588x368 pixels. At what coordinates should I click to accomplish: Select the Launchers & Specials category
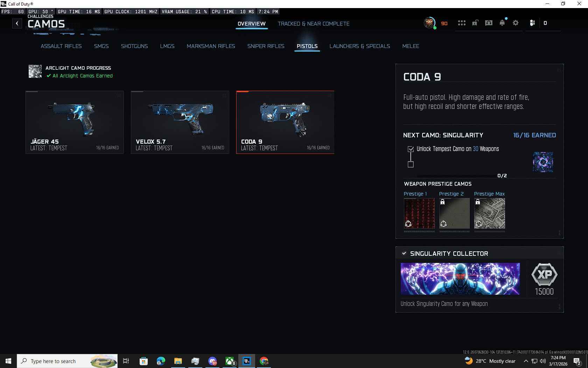pos(360,46)
